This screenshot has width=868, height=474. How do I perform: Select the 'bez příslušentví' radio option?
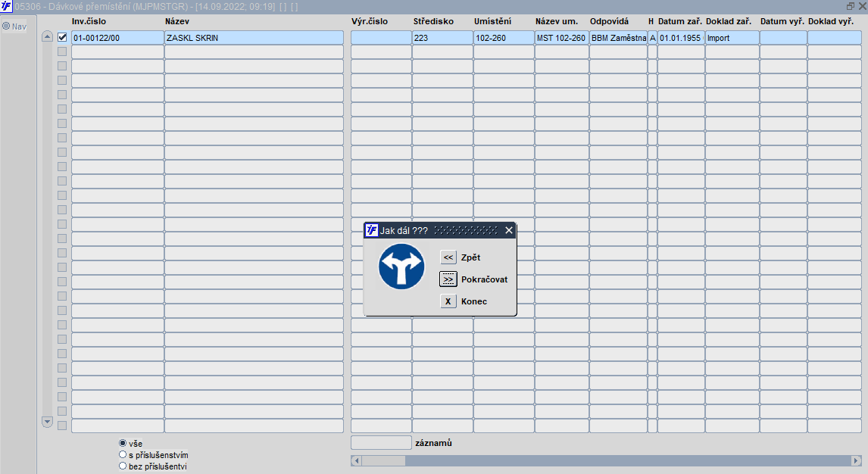click(123, 466)
